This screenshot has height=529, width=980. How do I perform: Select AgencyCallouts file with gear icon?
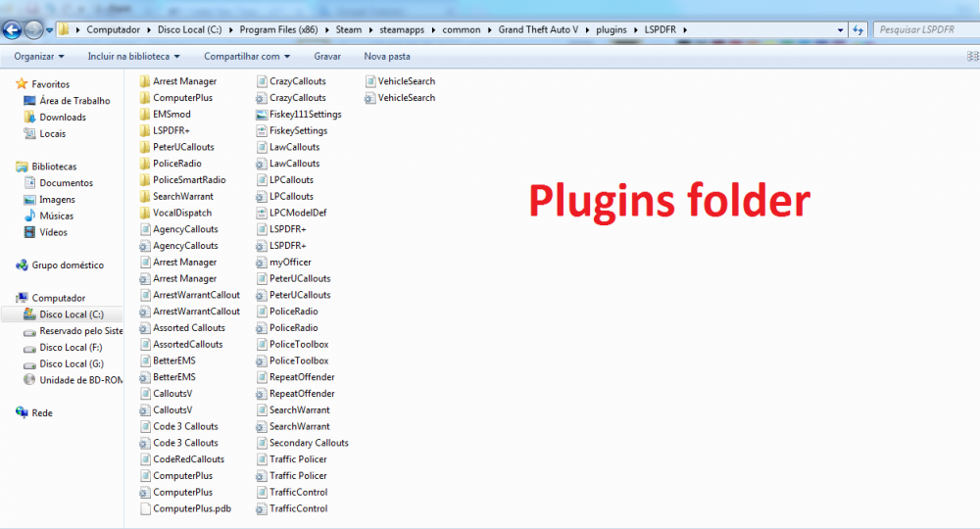tap(178, 246)
